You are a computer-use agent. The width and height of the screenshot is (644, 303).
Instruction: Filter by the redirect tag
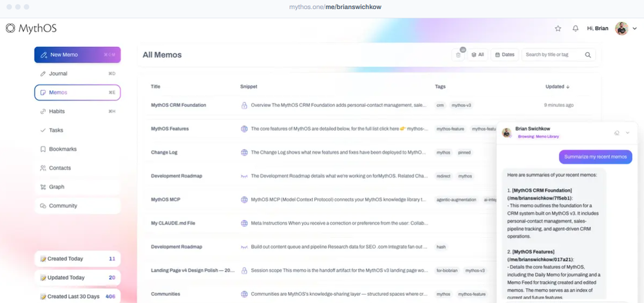click(444, 176)
